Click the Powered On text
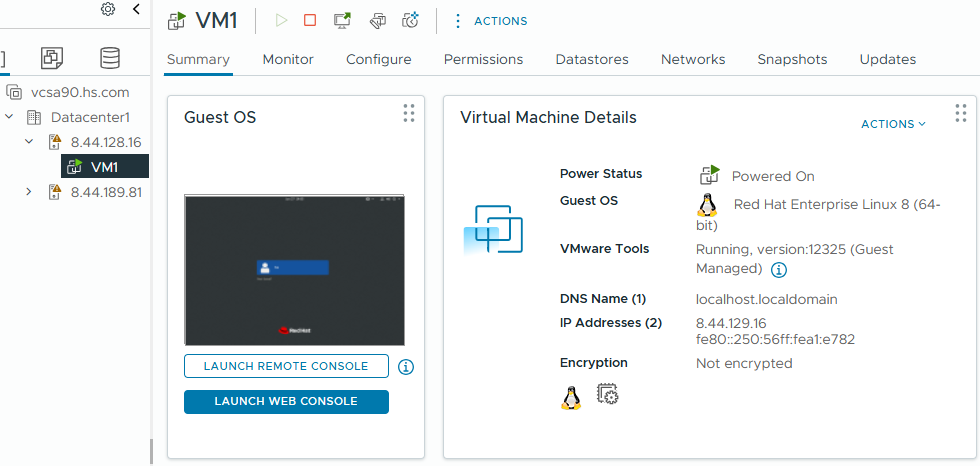 773,177
